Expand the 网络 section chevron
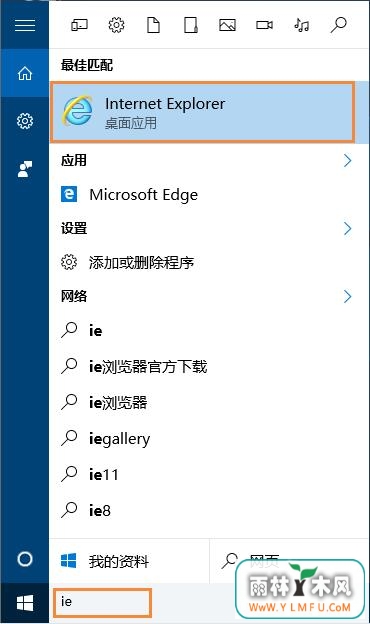Screen dimensions: 370x624 click(347, 296)
